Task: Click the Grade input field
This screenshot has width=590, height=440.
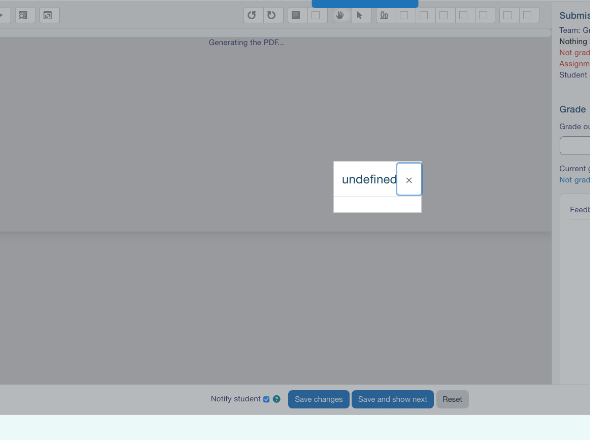Action: pos(575,145)
